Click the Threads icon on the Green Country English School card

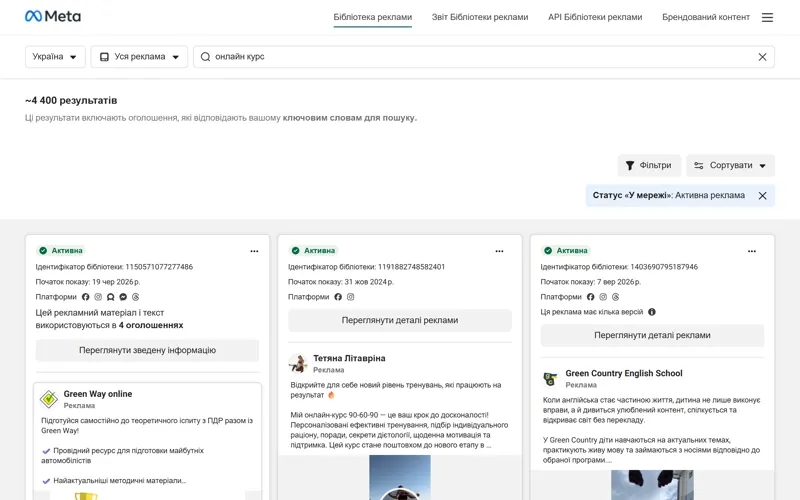pos(615,296)
